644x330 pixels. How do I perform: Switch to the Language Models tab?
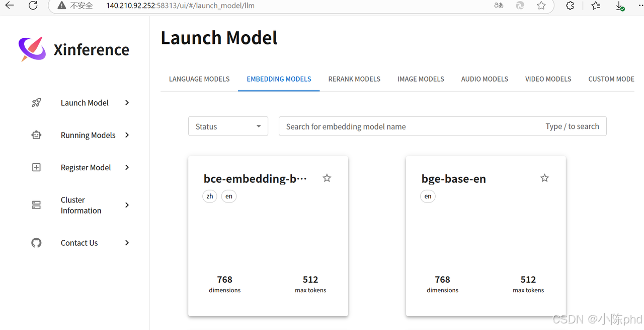pos(199,79)
